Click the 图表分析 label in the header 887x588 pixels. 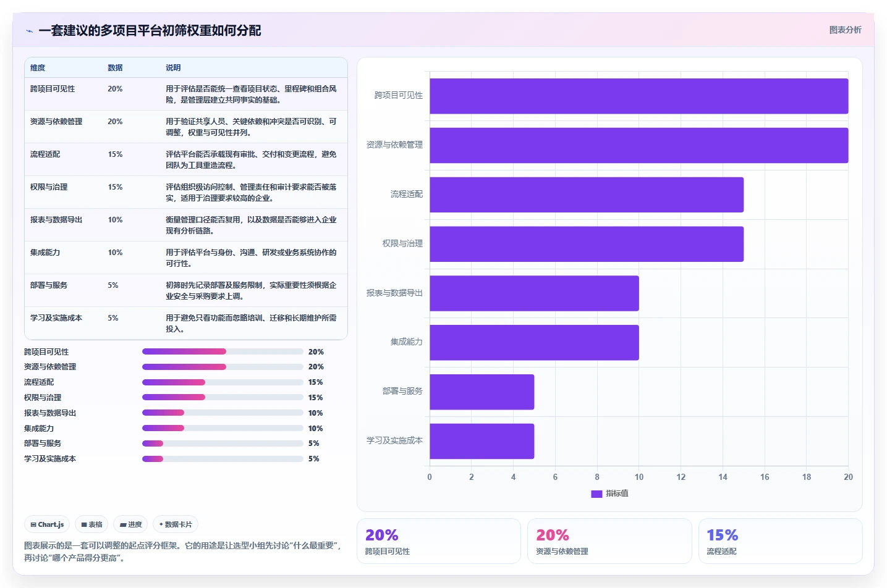pyautogui.click(x=845, y=30)
